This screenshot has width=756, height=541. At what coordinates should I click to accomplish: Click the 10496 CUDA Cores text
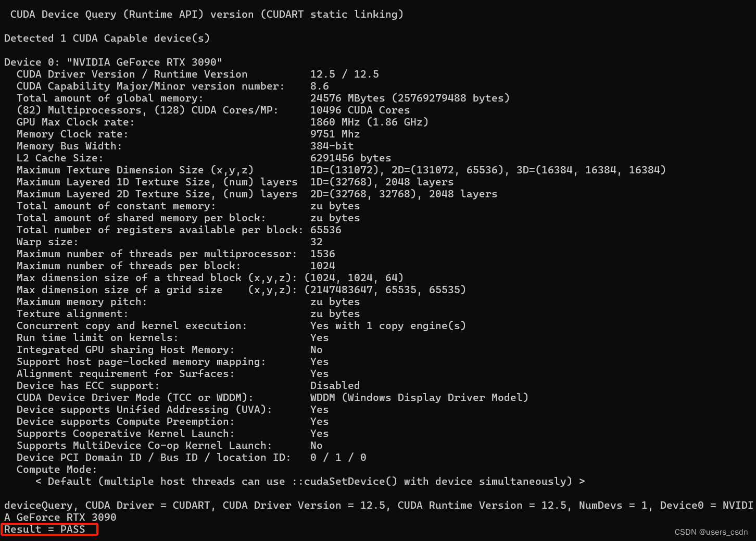[x=360, y=110]
